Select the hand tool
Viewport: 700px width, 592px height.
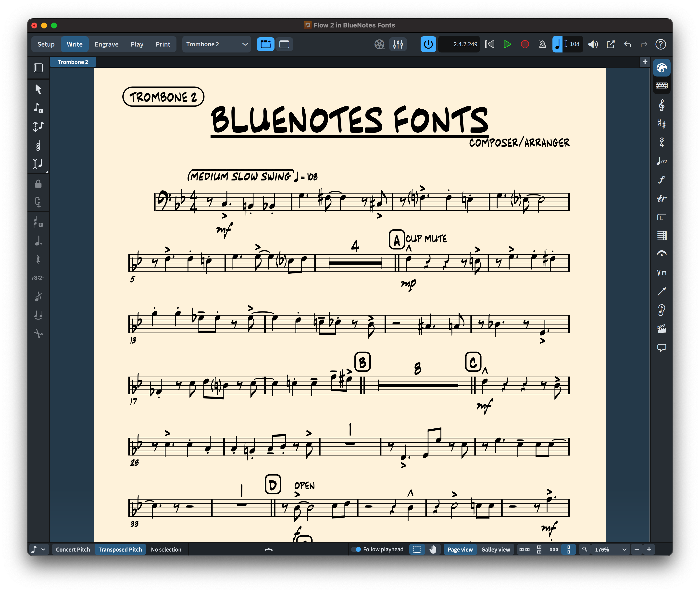click(x=433, y=549)
